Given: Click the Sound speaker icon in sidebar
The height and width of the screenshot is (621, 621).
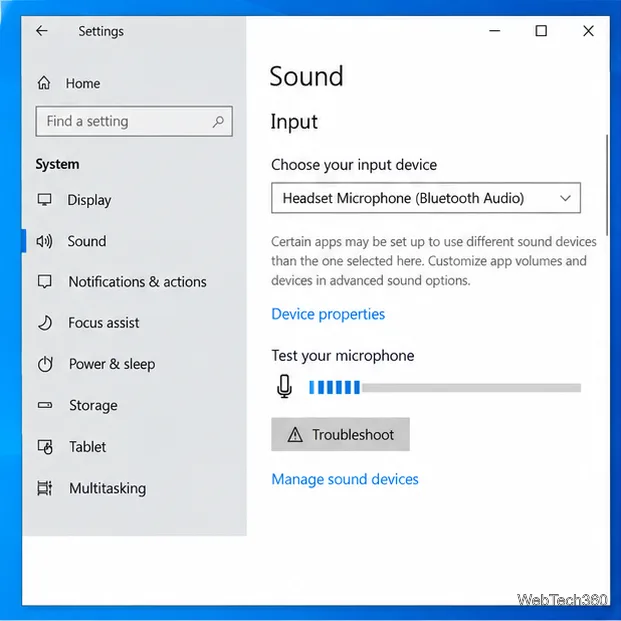Looking at the screenshot, I should 44,241.
